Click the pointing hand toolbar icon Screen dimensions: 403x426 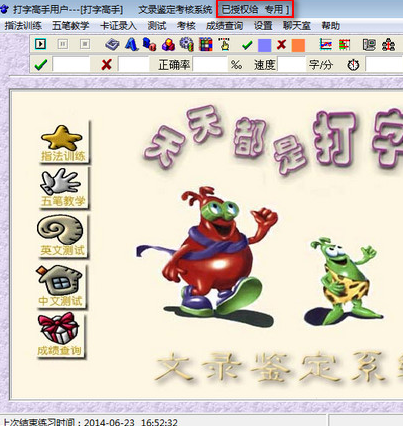pos(225,44)
